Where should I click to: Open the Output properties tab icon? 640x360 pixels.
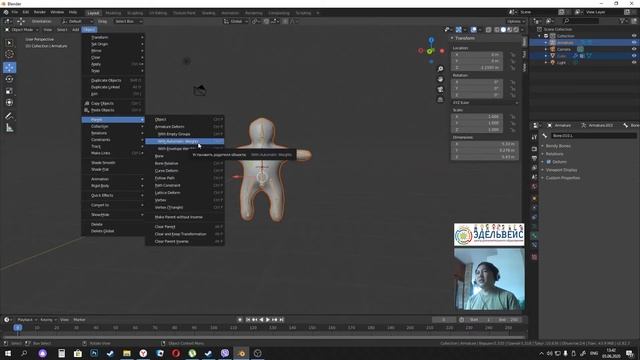pos(534,158)
